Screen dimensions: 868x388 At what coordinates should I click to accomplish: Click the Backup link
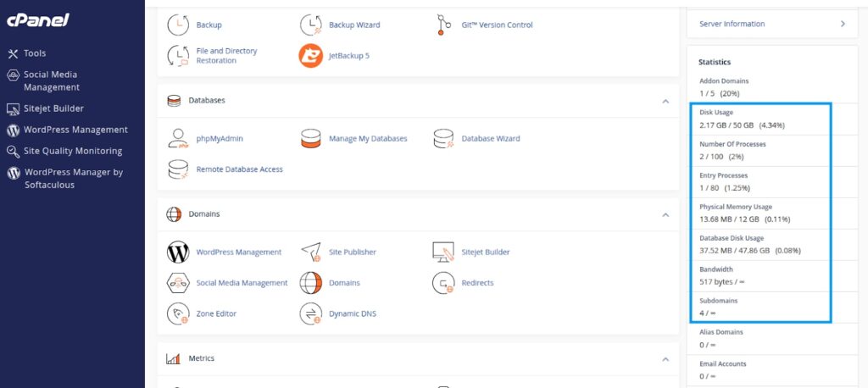pyautogui.click(x=209, y=25)
